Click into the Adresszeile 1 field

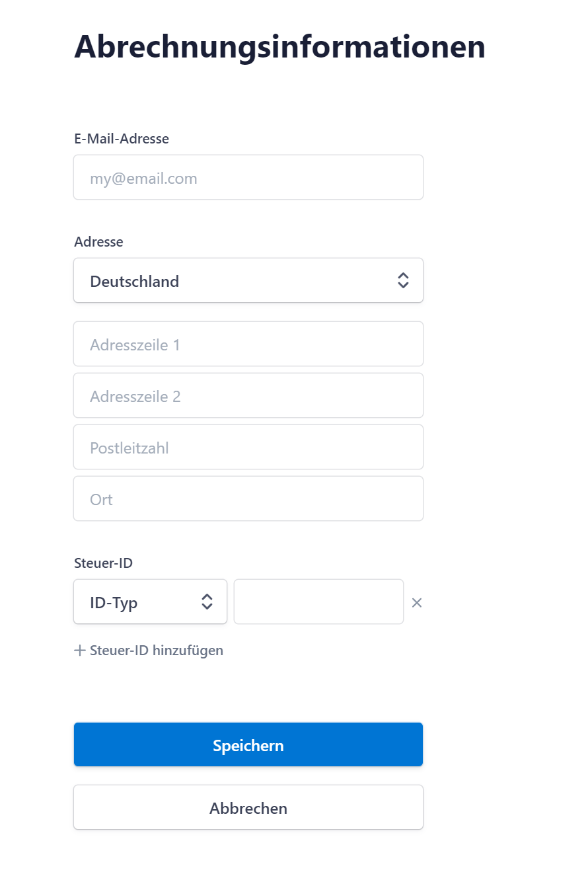[248, 344]
